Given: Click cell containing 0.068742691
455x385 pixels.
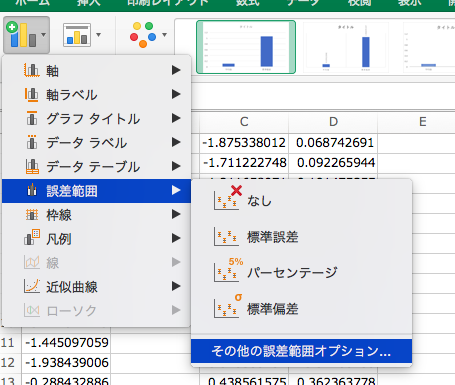Looking at the screenshot, I should click(x=333, y=143).
